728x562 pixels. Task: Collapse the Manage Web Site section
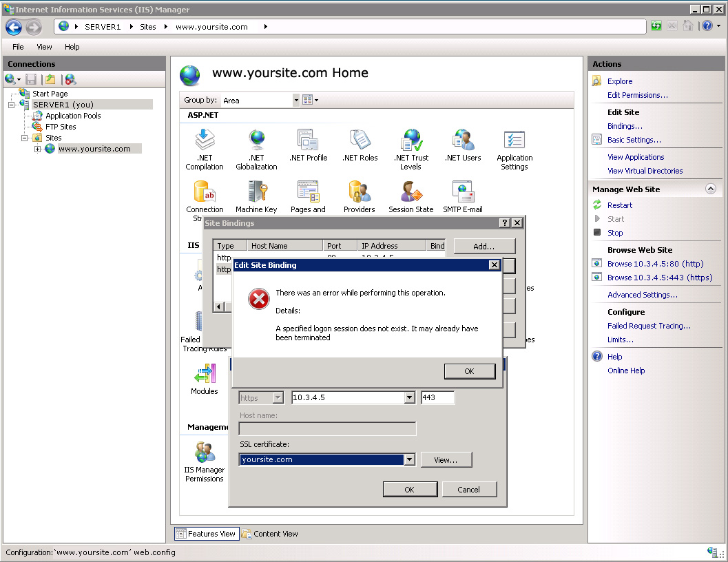710,189
